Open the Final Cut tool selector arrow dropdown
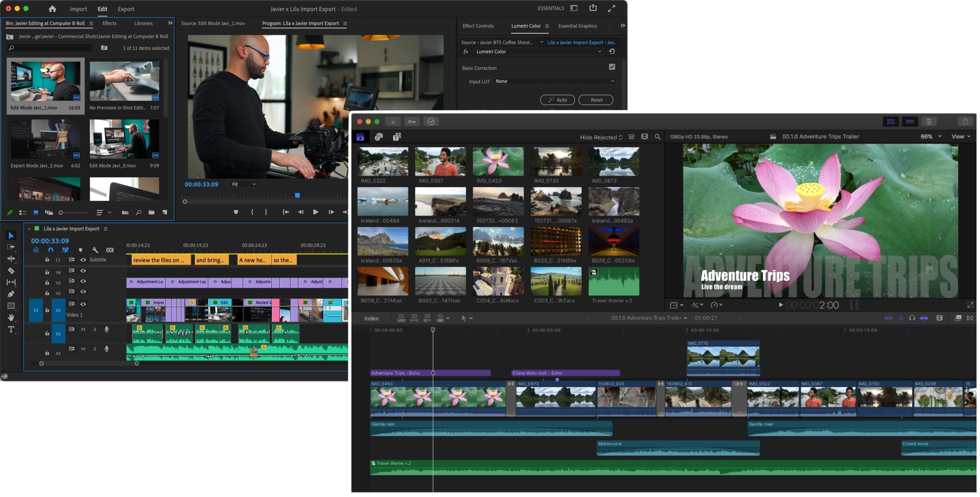The height and width of the screenshot is (497, 980). [x=466, y=318]
